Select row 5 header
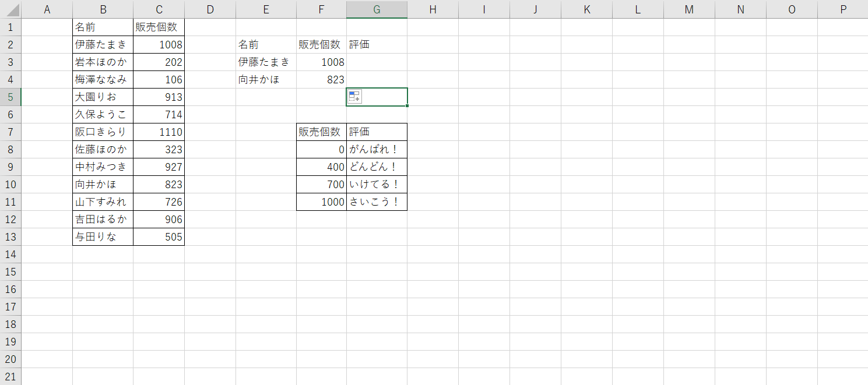The width and height of the screenshot is (868, 385). pyautogui.click(x=10, y=97)
